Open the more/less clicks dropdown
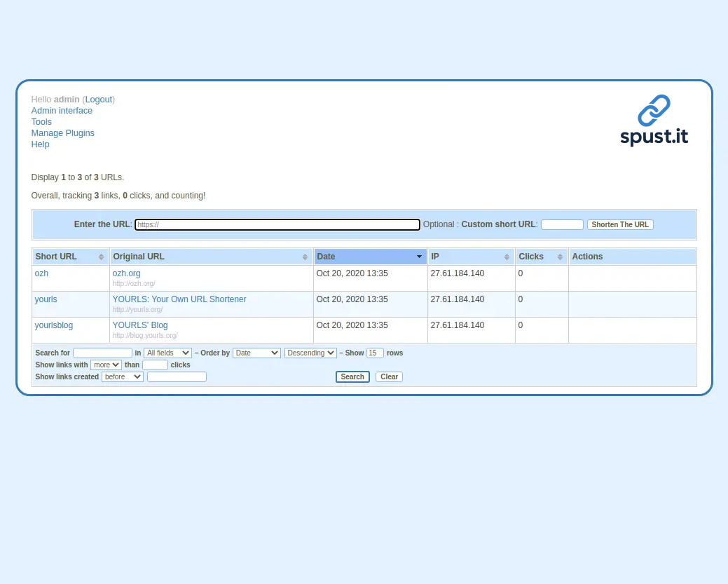Screen dimensions: 728x584 pyautogui.click(x=106, y=365)
